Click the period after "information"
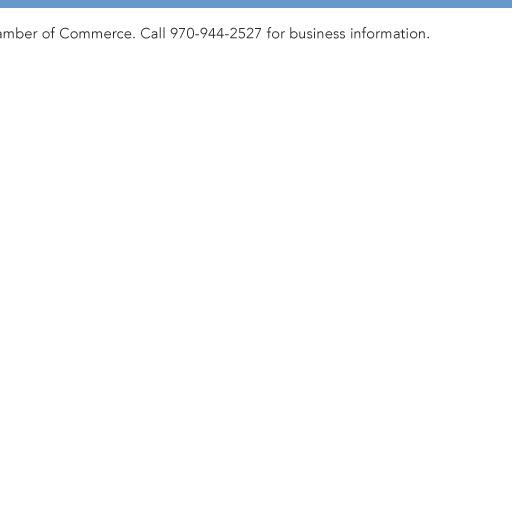Viewport: 512px width, 512px height. point(428,38)
